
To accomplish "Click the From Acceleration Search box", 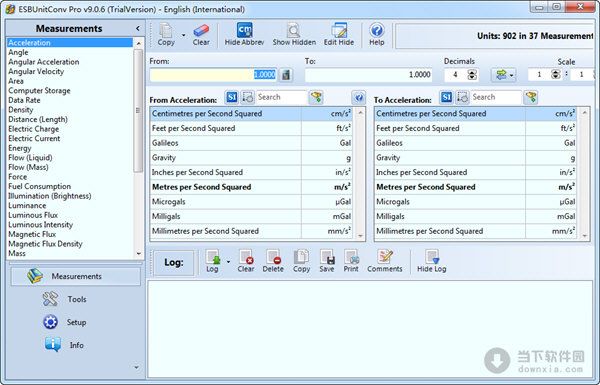I will point(281,97).
